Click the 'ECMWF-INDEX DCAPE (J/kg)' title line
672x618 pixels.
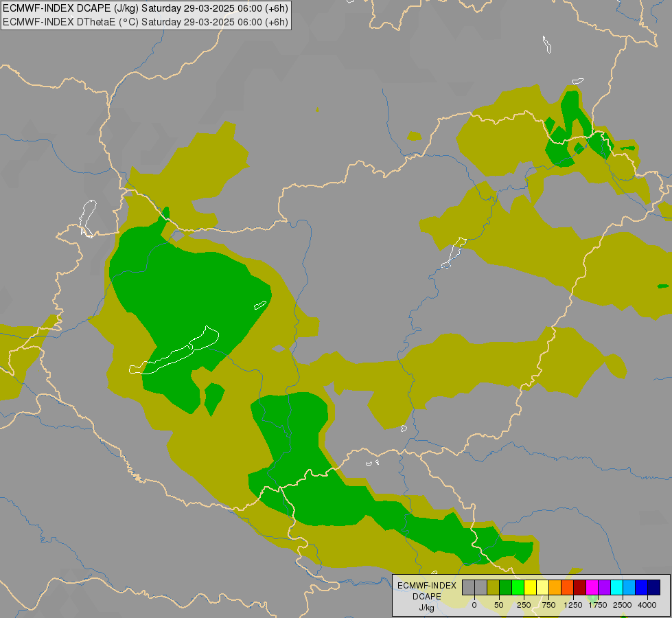click(x=146, y=8)
